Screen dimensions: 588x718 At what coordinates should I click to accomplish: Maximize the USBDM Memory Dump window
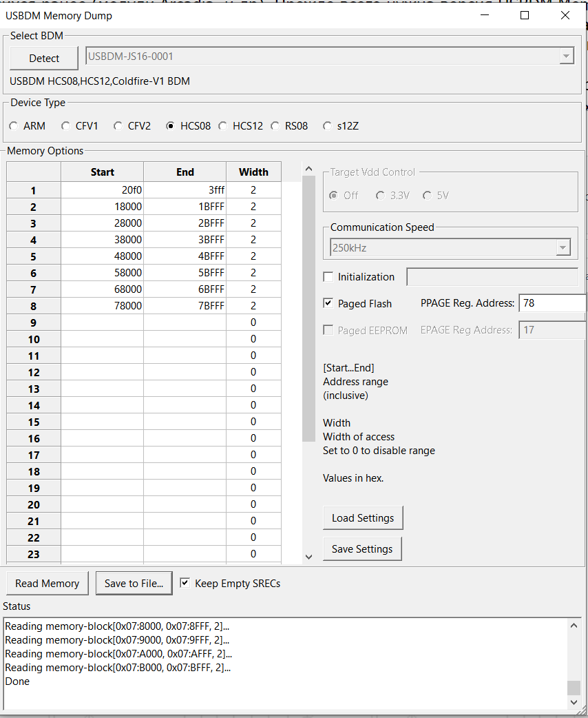click(x=525, y=15)
